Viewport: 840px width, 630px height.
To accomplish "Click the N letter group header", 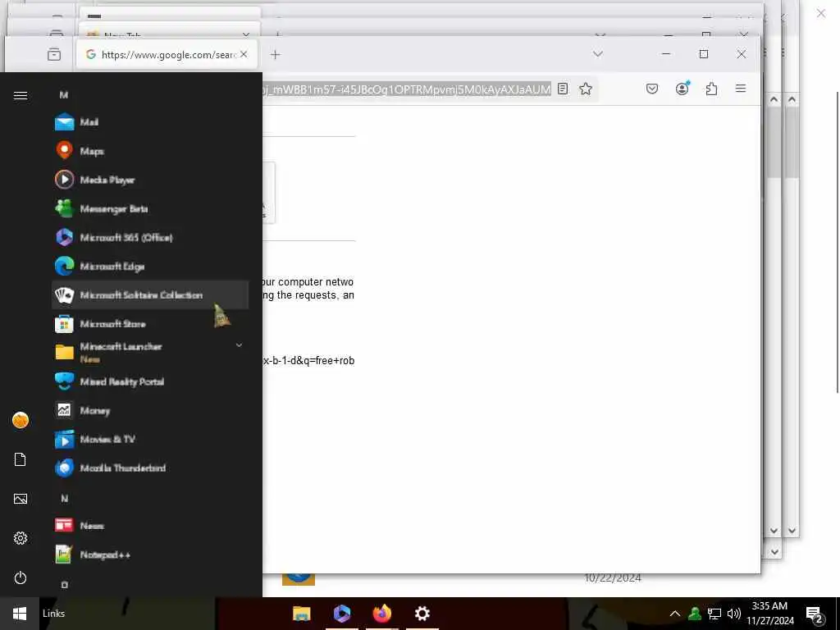I will coord(64,498).
